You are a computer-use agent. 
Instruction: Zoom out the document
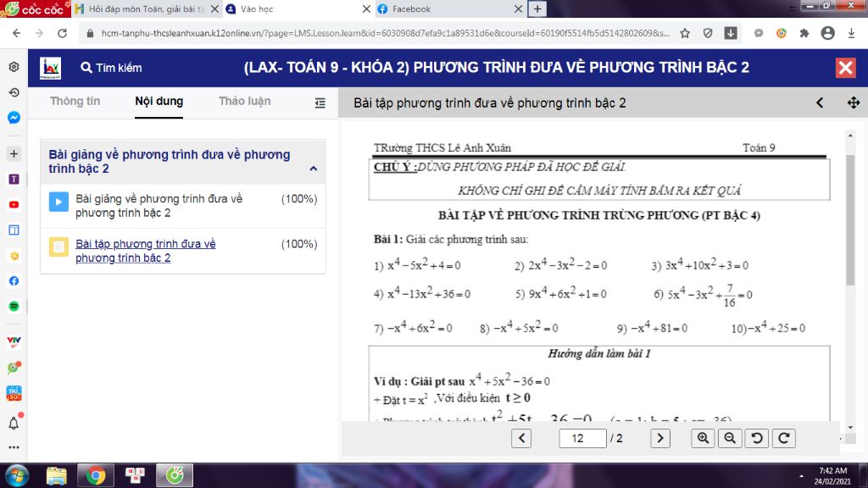(730, 438)
